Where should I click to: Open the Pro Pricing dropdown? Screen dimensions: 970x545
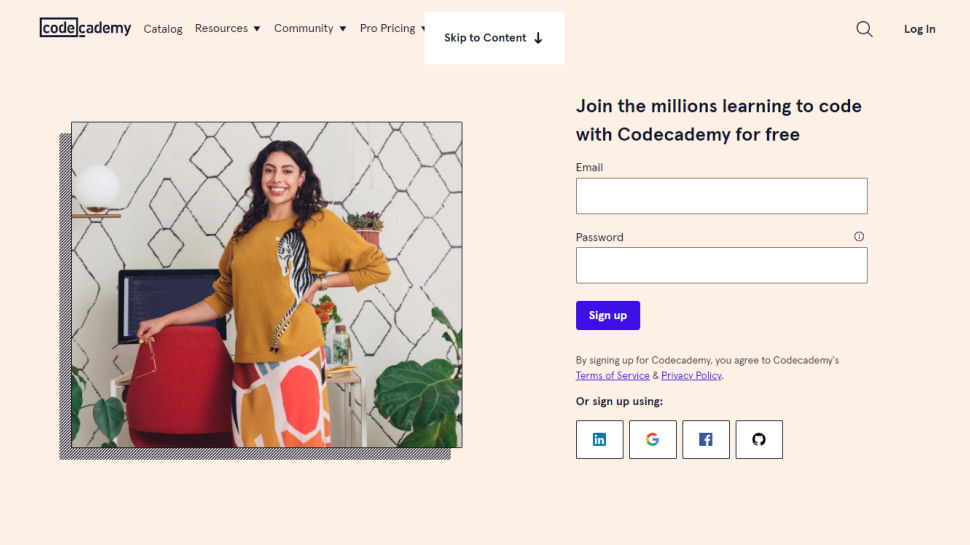pos(392,28)
